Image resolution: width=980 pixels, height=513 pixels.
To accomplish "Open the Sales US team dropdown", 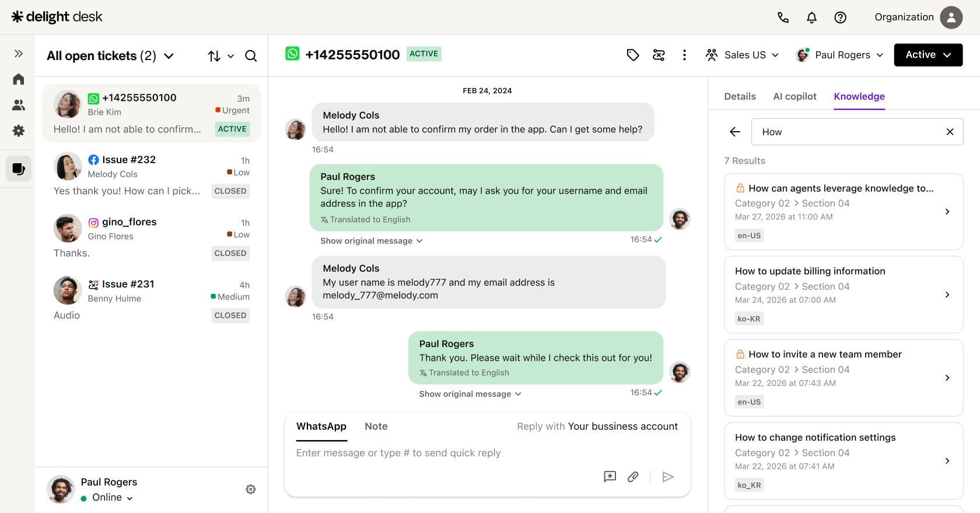I will pyautogui.click(x=742, y=55).
